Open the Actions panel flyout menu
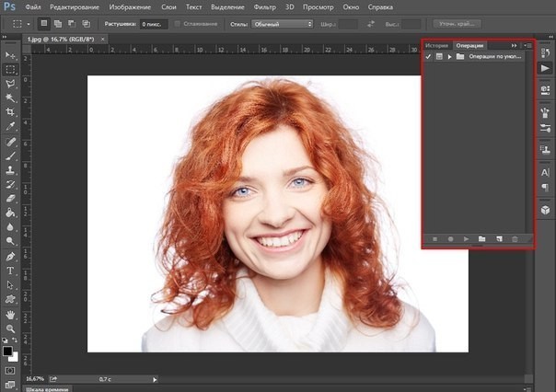The width and height of the screenshot is (556, 392). (527, 45)
